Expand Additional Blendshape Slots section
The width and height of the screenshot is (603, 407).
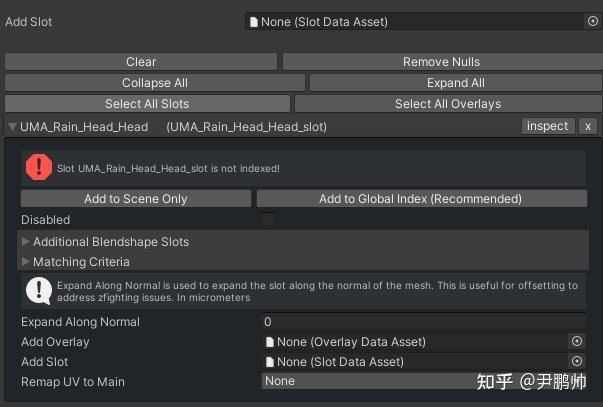click(x=26, y=242)
